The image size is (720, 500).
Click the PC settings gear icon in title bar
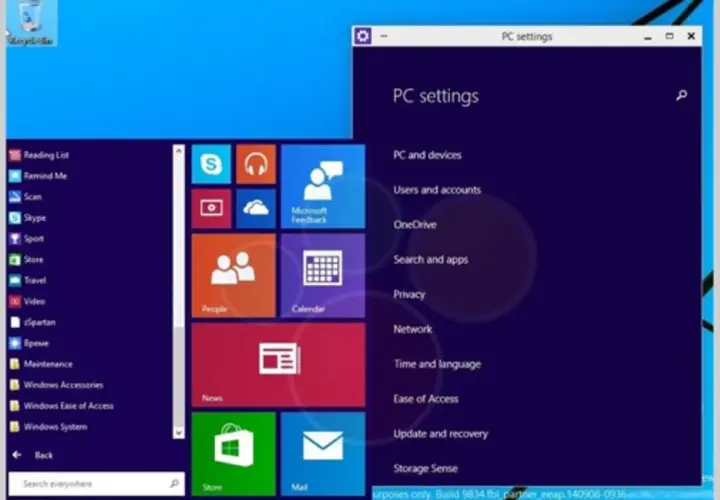363,36
